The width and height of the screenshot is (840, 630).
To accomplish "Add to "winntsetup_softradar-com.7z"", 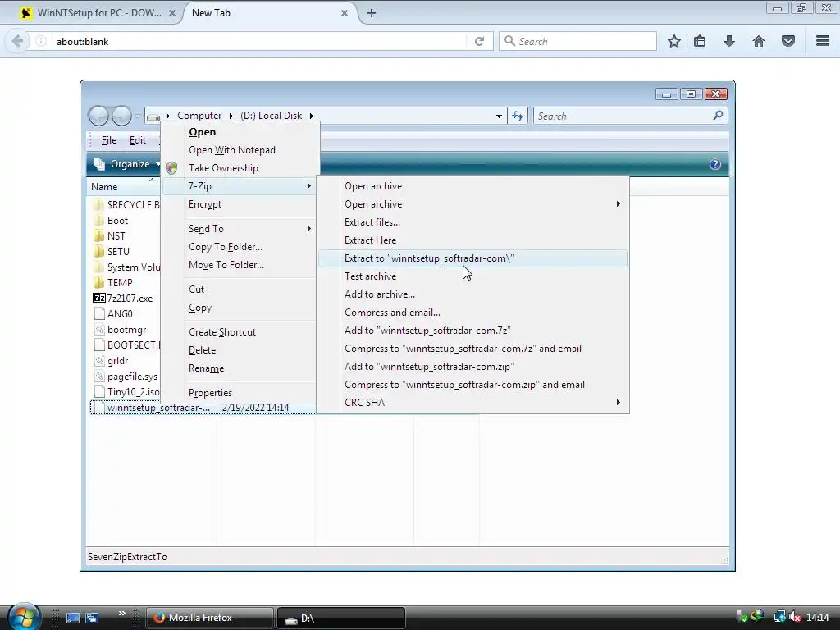I will pos(473,331).
